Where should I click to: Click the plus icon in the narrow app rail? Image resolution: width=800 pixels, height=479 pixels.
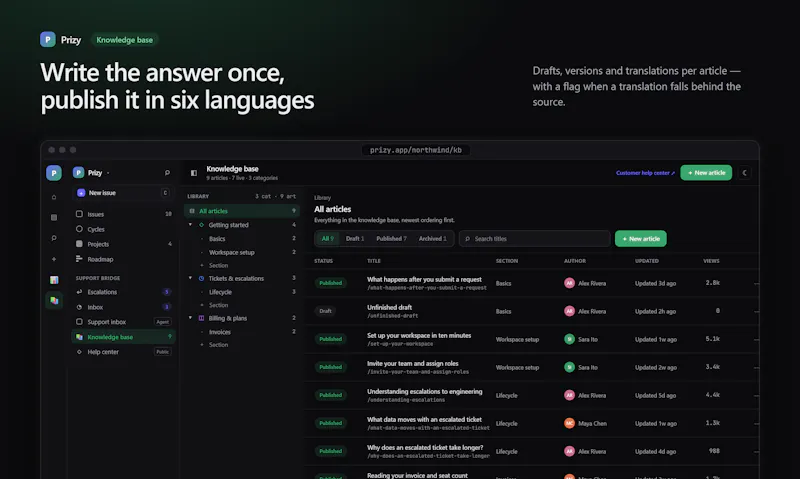click(54, 259)
